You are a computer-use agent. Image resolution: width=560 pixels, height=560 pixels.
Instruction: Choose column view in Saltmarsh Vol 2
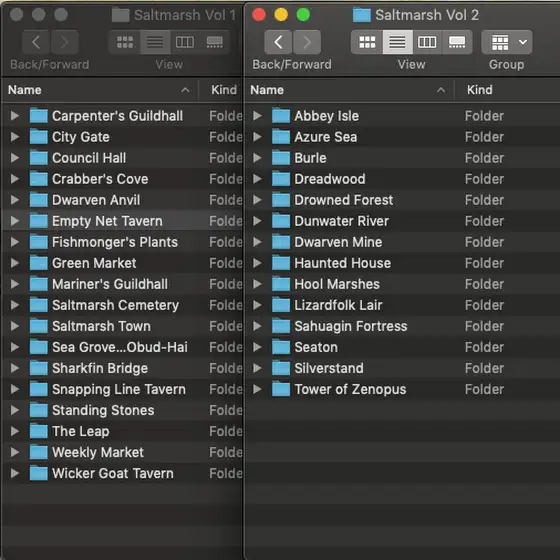point(427,42)
